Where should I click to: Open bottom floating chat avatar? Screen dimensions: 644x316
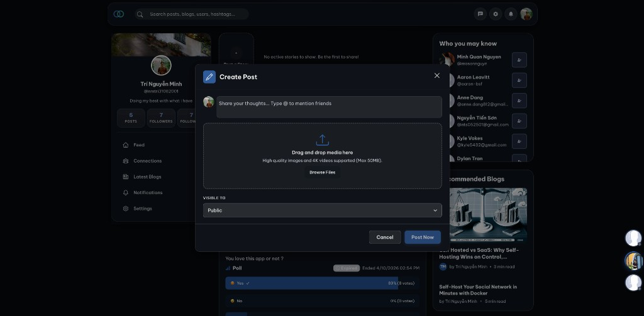click(633, 283)
